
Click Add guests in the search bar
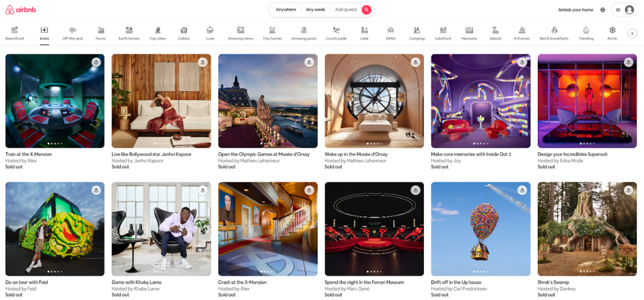pos(345,10)
